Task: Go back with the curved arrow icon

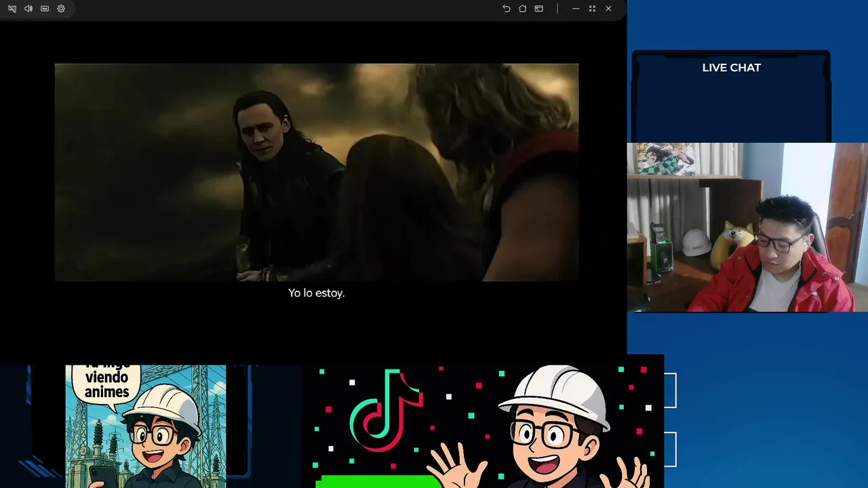Action: (x=506, y=9)
